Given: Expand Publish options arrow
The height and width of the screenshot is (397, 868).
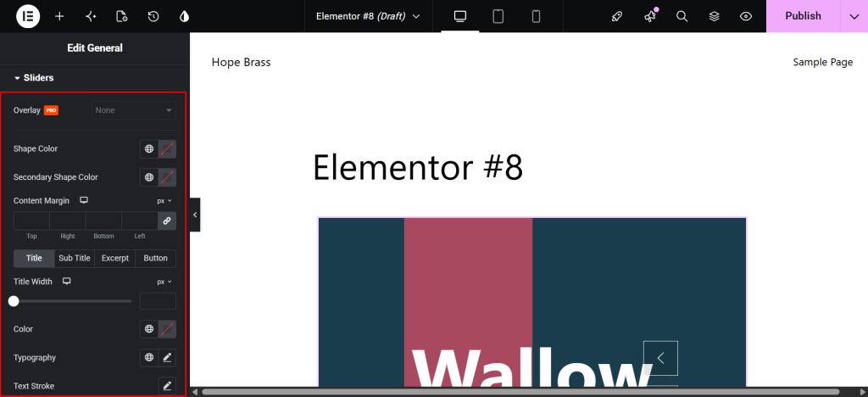Looking at the screenshot, I should click(x=854, y=16).
